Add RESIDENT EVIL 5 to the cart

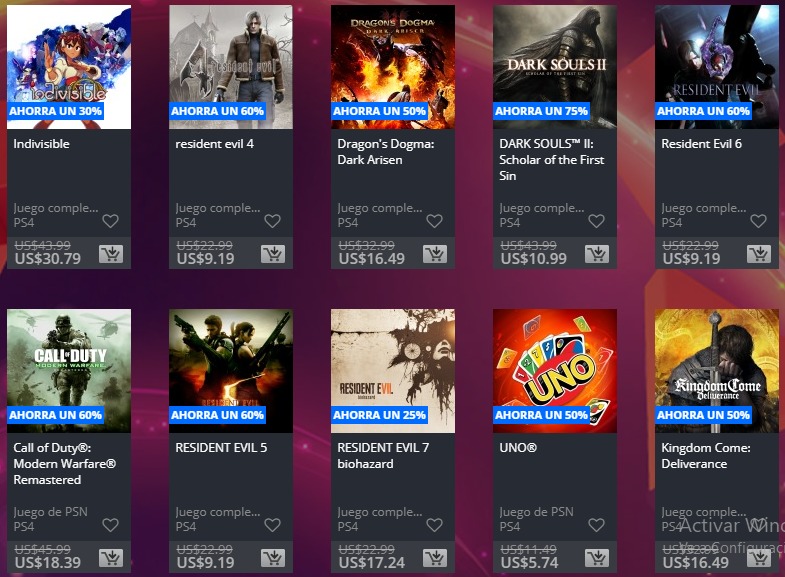pos(273,558)
